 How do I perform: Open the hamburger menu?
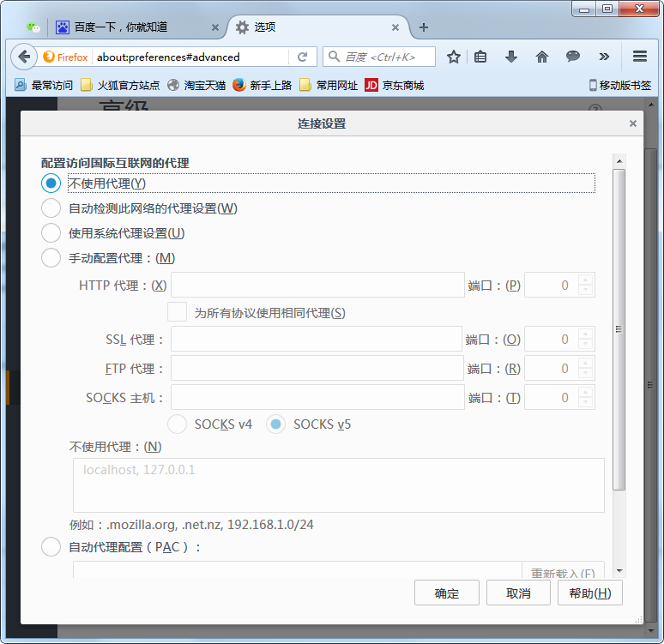pos(639,57)
